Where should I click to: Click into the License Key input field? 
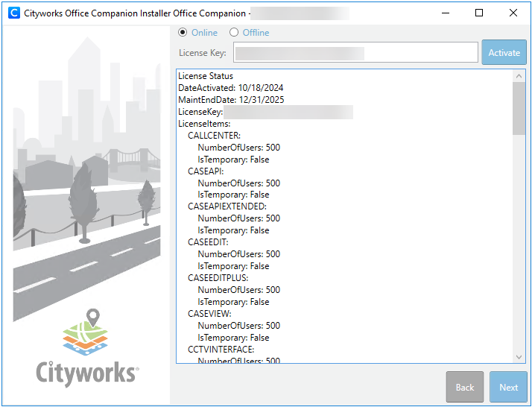355,52
